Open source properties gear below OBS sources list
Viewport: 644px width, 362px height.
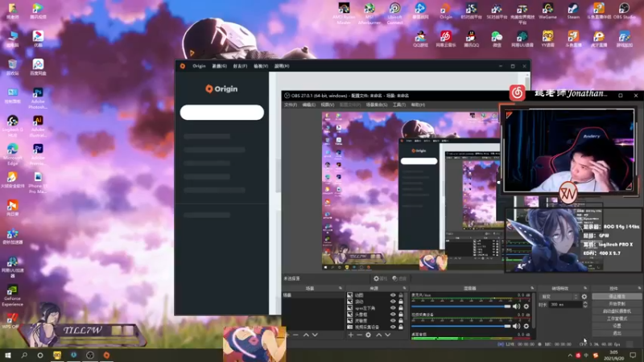click(369, 335)
